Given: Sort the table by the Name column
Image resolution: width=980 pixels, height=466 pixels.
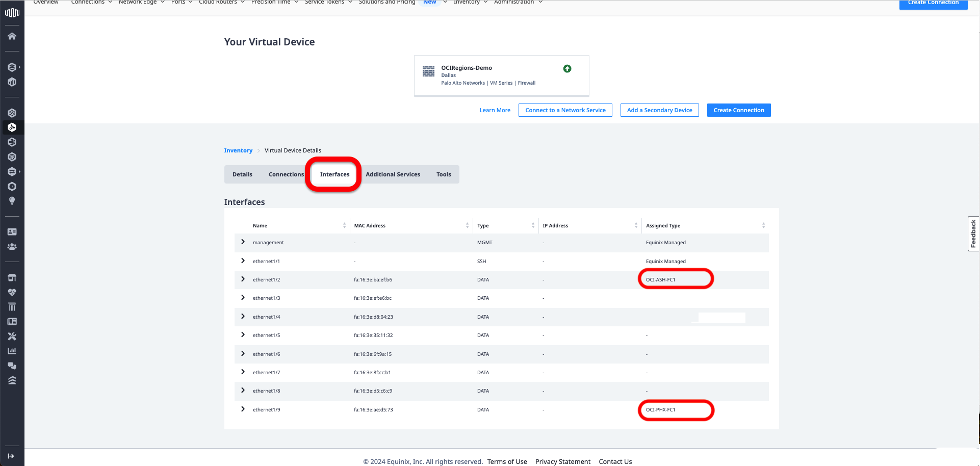Looking at the screenshot, I should click(x=344, y=225).
